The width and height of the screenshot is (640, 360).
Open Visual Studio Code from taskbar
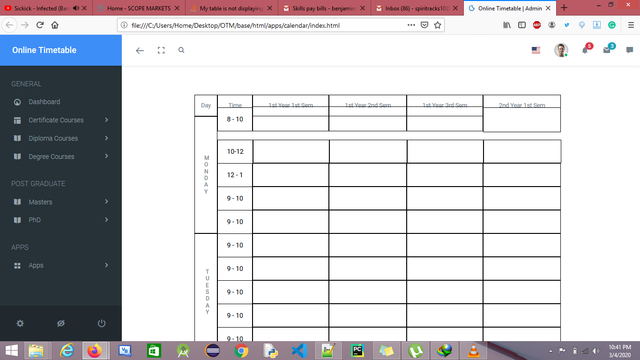299,351
